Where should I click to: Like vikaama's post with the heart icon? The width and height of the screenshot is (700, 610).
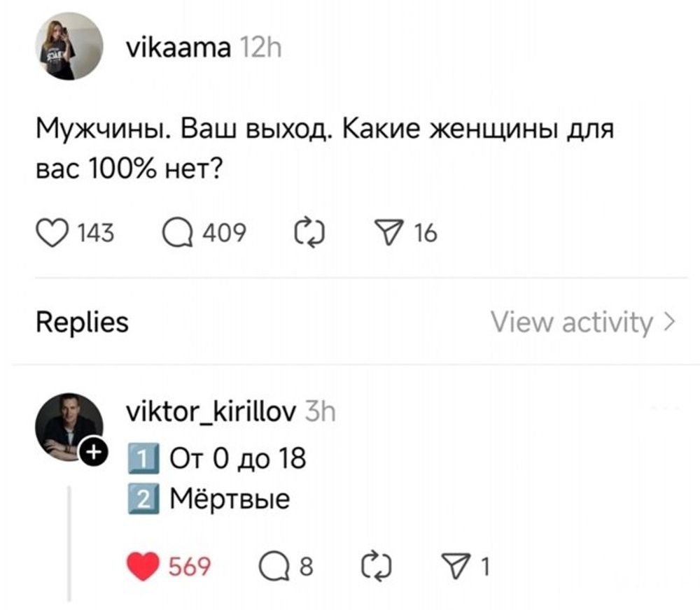(50, 232)
